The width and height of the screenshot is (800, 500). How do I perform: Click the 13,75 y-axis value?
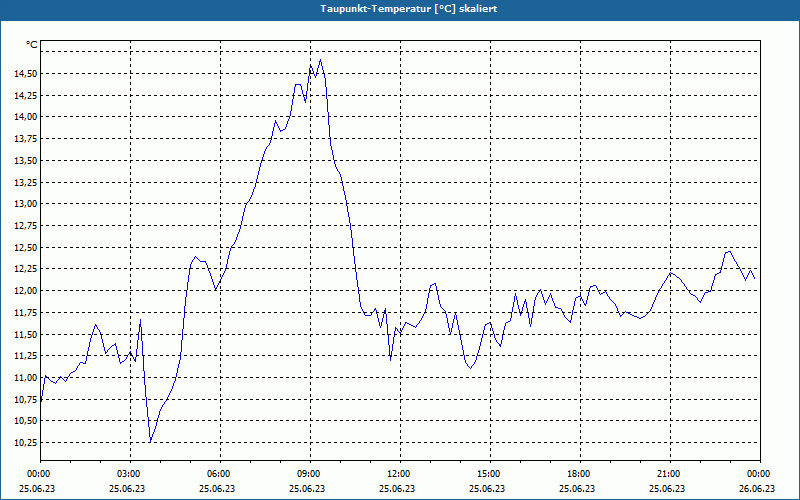point(26,139)
